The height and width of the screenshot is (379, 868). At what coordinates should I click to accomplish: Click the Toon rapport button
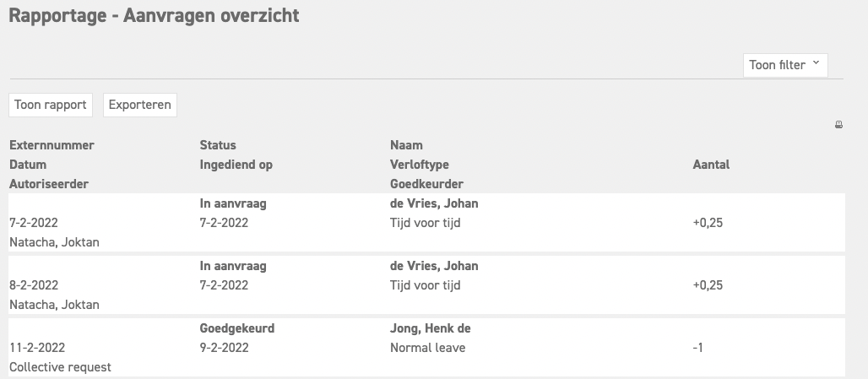point(51,106)
